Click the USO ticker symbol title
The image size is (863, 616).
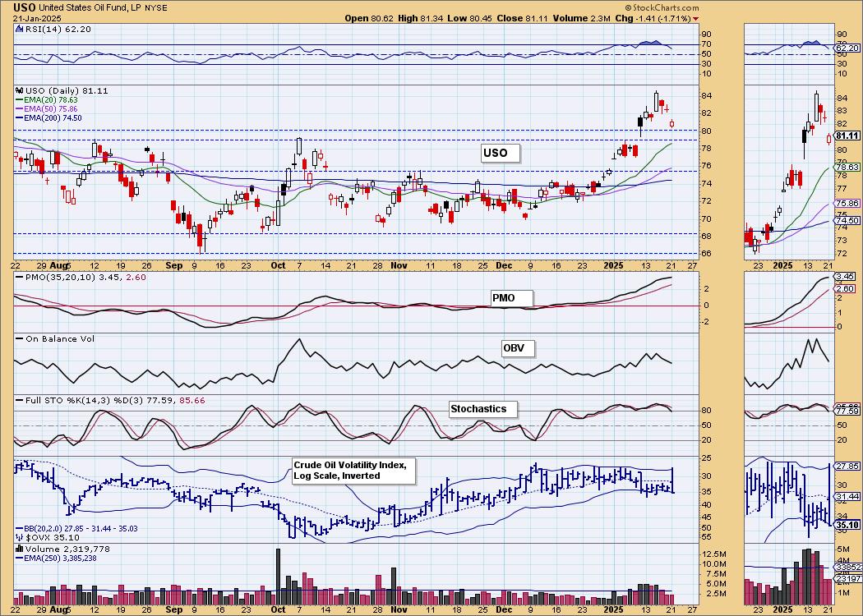pyautogui.click(x=25, y=7)
